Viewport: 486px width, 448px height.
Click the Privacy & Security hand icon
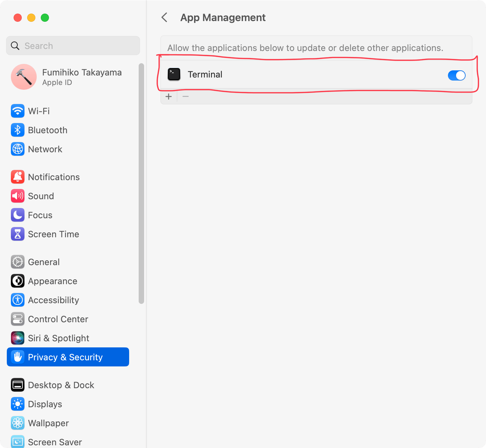point(18,357)
